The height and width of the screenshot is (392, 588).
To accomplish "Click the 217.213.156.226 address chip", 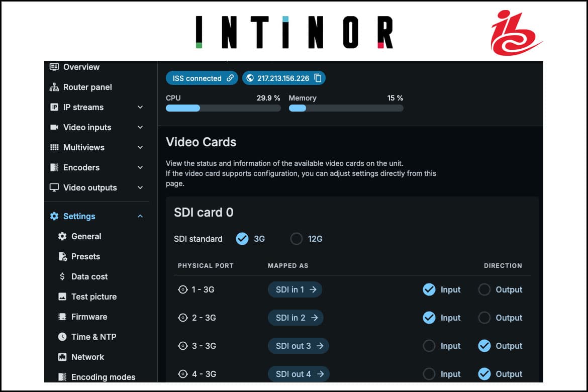I will pos(283,78).
